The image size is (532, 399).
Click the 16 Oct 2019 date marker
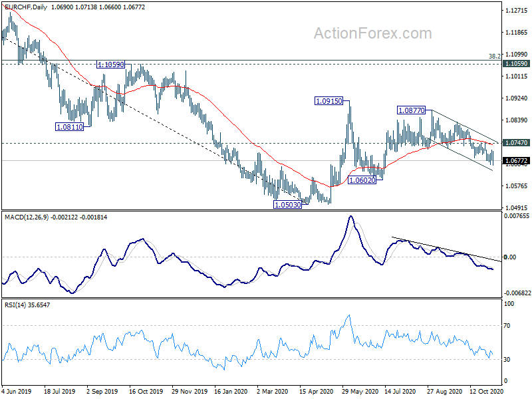point(146,391)
